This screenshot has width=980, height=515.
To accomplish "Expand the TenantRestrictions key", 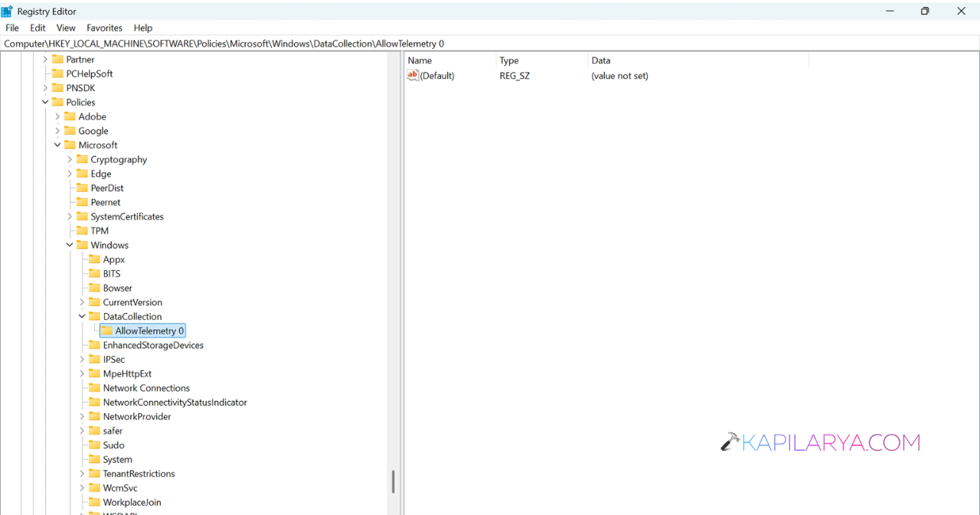I will (x=82, y=474).
